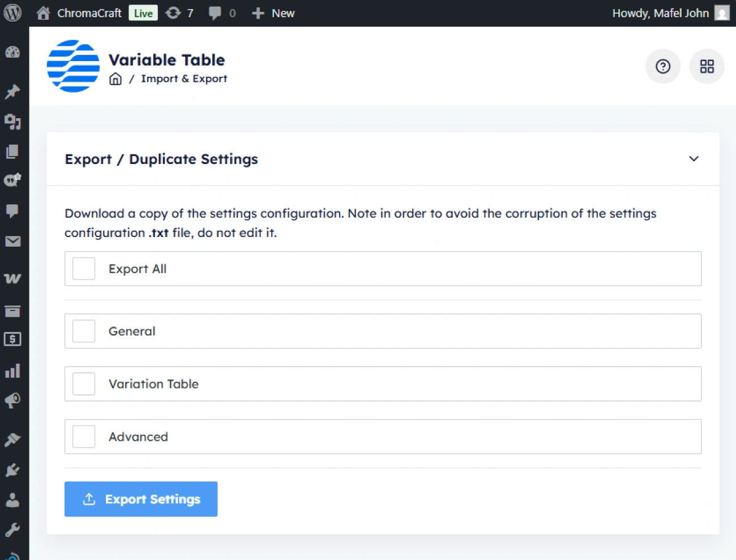The image size is (736, 560).
Task: Open Users from the sidebar
Action: 12,500
